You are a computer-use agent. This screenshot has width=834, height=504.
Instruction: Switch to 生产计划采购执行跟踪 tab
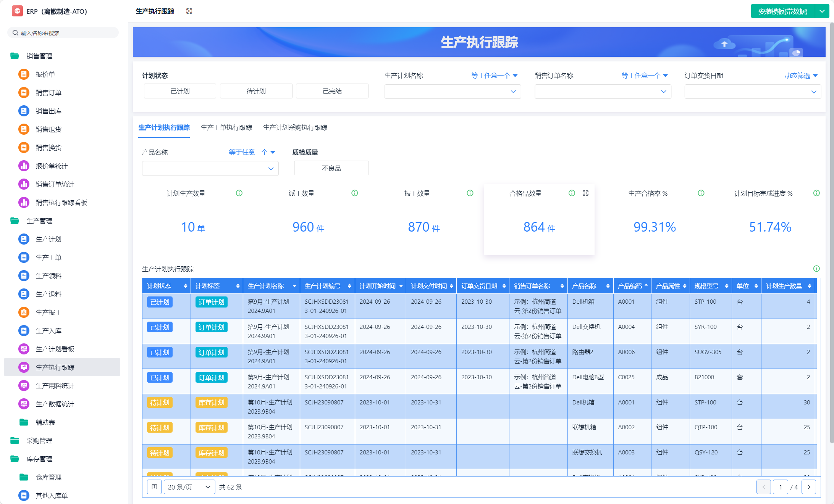point(295,127)
